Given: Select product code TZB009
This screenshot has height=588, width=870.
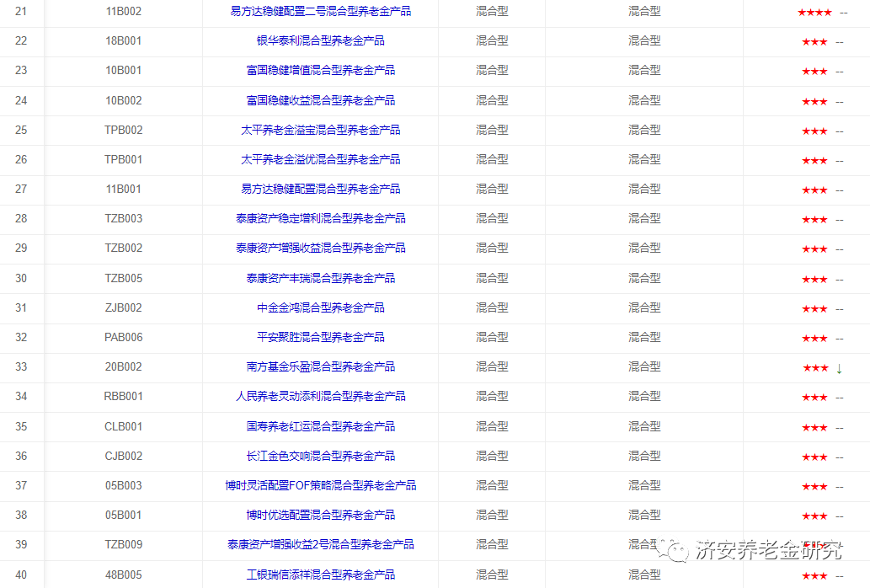Looking at the screenshot, I should coord(123,544).
